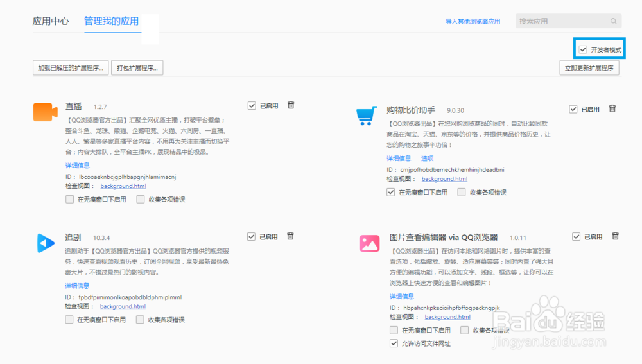Open background.html link under 购物比价助手
Screen dimensions: 642x364
click(x=445, y=179)
